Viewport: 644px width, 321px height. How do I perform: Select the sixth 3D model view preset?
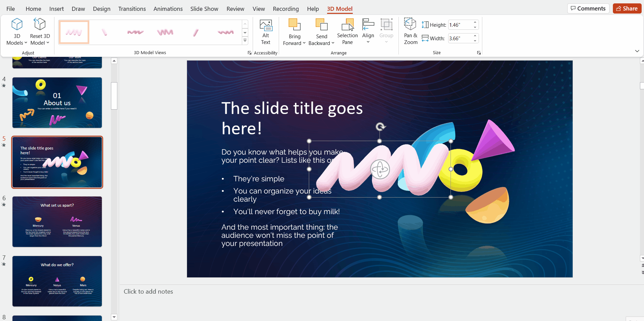(x=226, y=32)
